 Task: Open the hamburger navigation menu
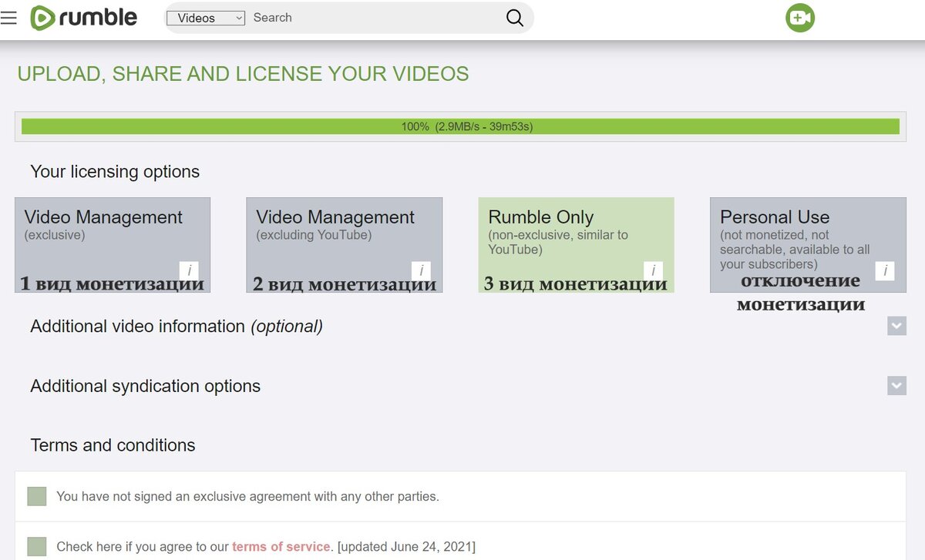(x=8, y=18)
